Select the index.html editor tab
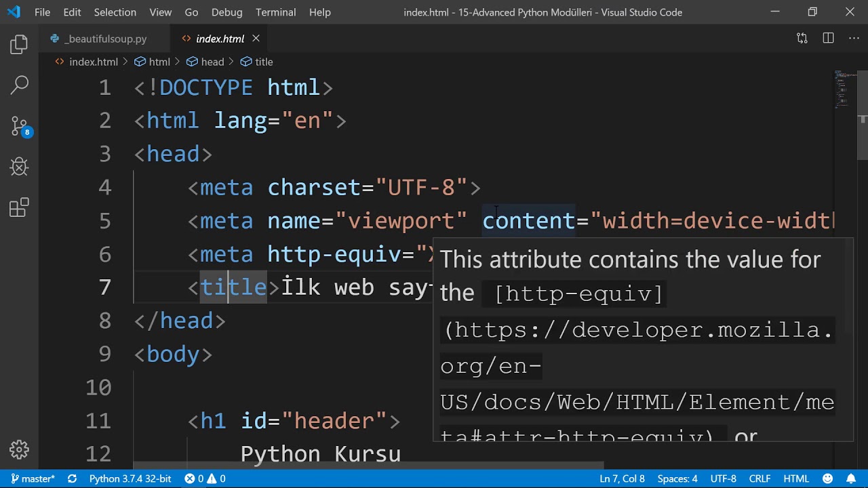The height and width of the screenshot is (488, 868). (219, 39)
